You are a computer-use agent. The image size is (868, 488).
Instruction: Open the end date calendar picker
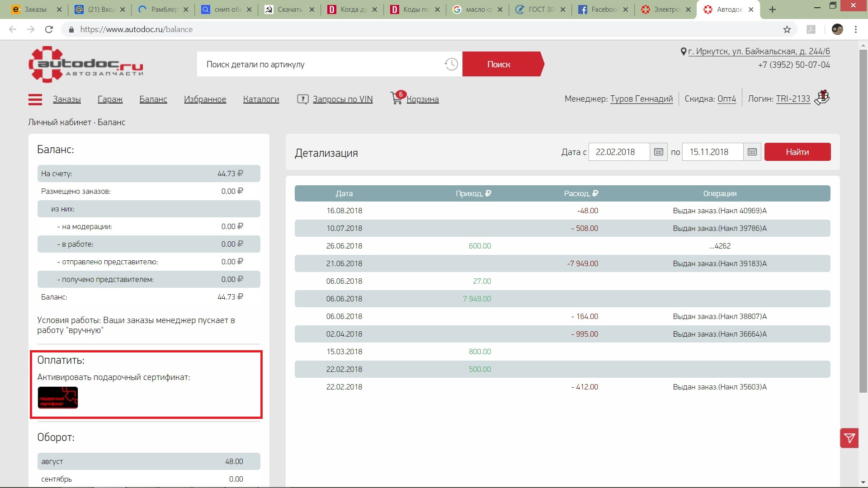tap(752, 152)
